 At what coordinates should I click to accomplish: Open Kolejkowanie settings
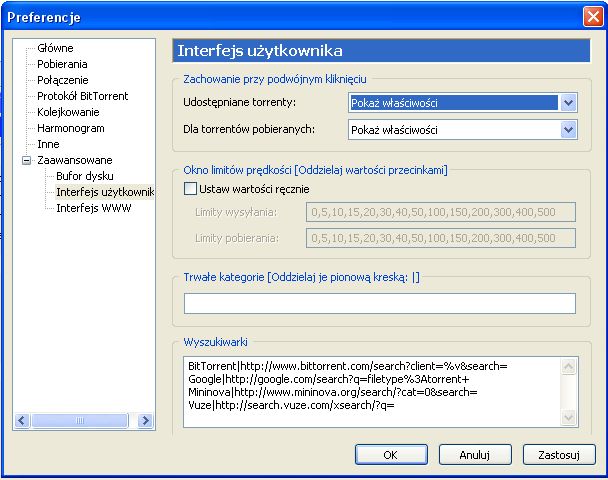coord(68,112)
